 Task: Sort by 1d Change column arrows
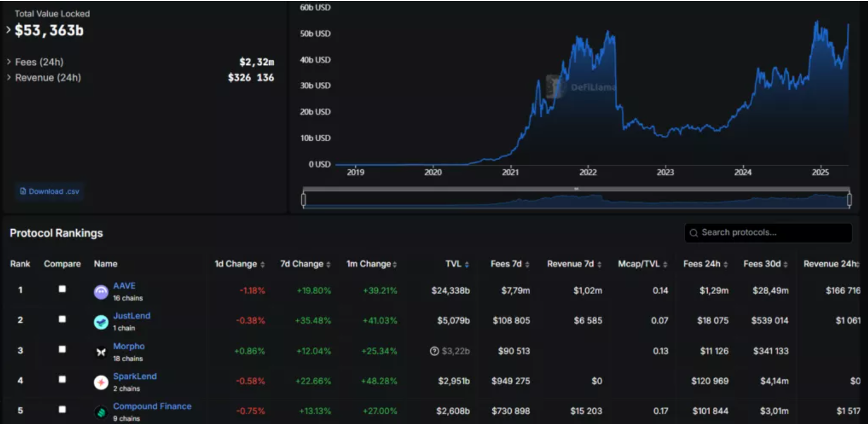[262, 264]
